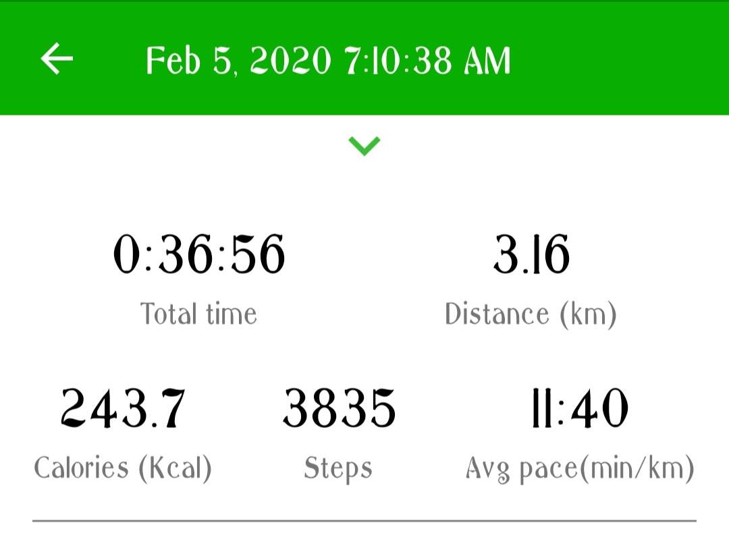This screenshot has height=560, width=729.
Task: Tap the 3.16 distance value
Action: (x=531, y=256)
